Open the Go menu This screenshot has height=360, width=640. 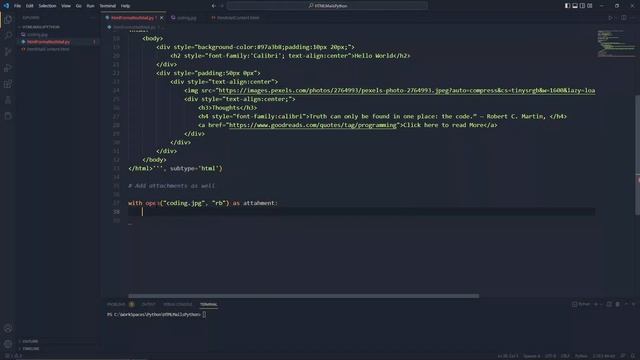point(78,6)
